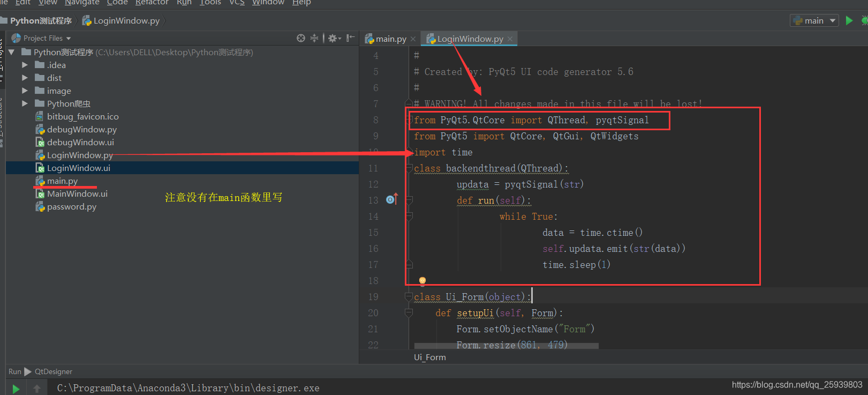Open the Window menu
The height and width of the screenshot is (395, 868).
pos(268,2)
